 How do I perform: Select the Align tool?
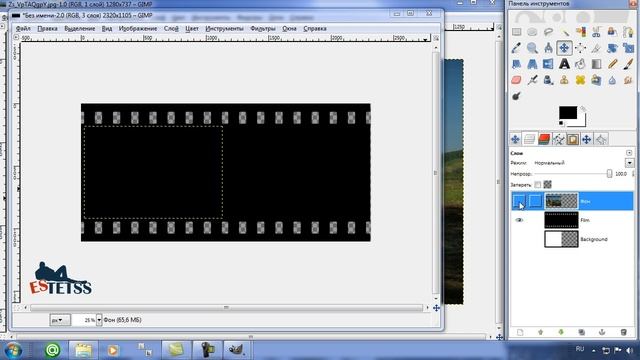[580, 48]
